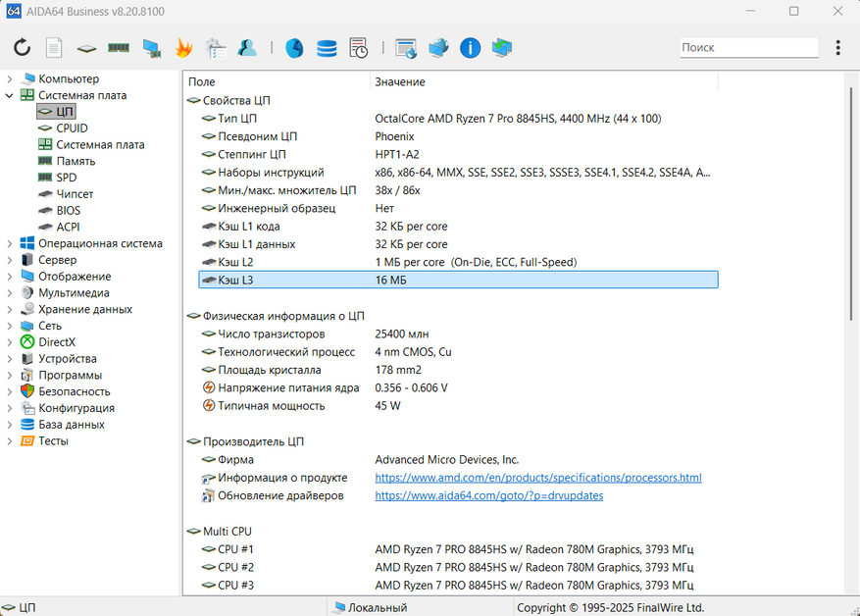Click into the Поиск search field
This screenshot has height=616, width=860.
pos(748,48)
